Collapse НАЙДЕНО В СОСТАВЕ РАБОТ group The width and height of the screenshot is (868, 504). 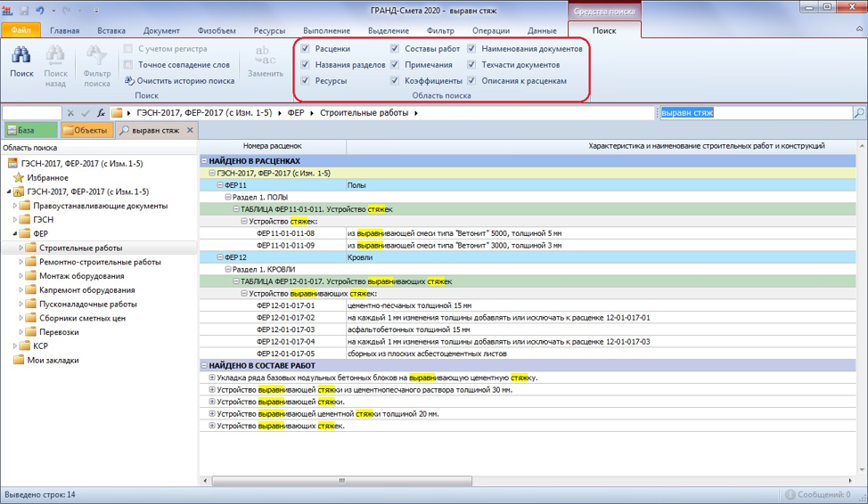[x=204, y=366]
